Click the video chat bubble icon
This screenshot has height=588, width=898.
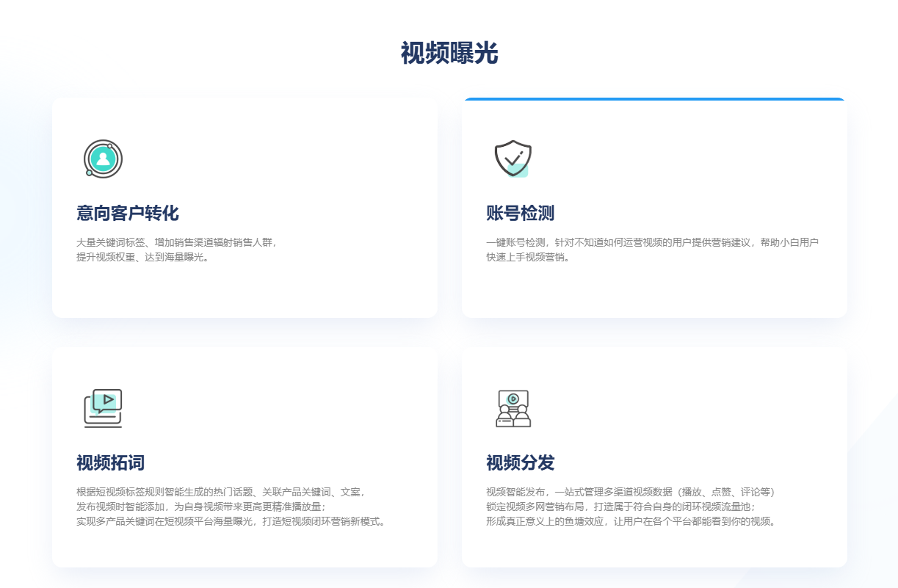pyautogui.click(x=103, y=408)
